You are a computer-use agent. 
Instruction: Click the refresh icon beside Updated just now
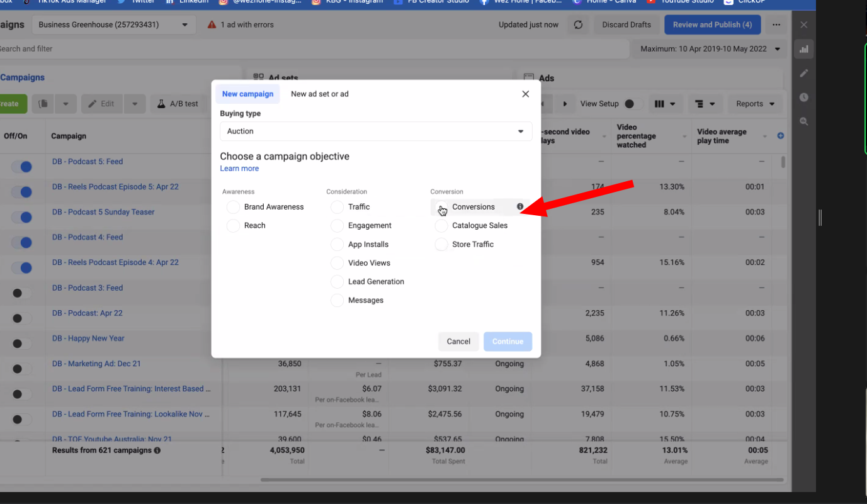click(578, 25)
